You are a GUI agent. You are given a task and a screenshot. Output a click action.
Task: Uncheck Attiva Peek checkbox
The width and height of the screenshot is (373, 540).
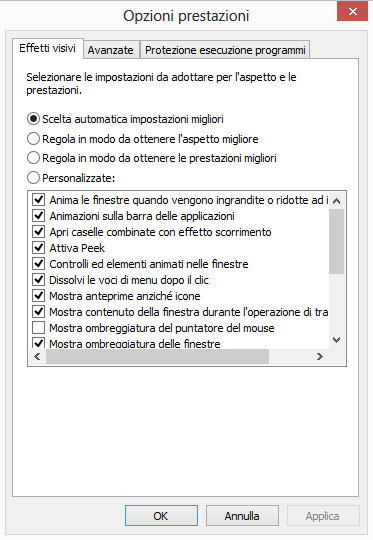click(38, 248)
